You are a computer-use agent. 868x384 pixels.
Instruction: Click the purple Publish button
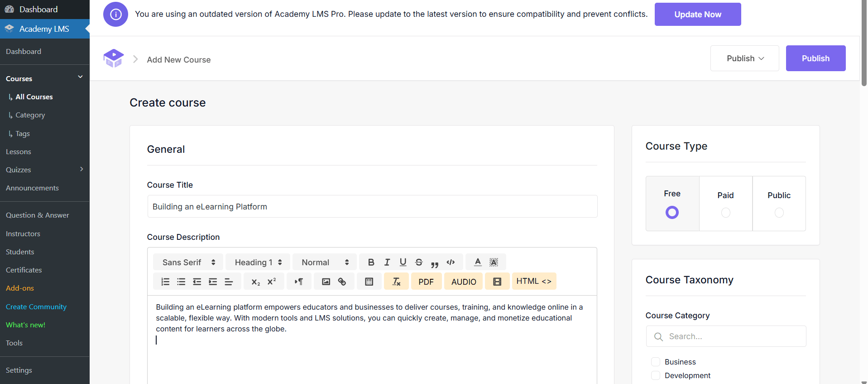pyautogui.click(x=815, y=58)
